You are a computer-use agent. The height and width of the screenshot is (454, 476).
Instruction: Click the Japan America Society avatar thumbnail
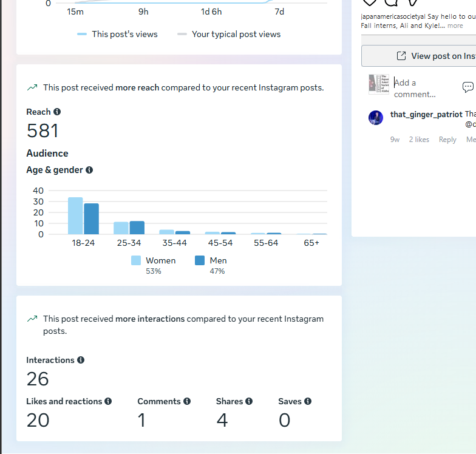click(x=378, y=84)
